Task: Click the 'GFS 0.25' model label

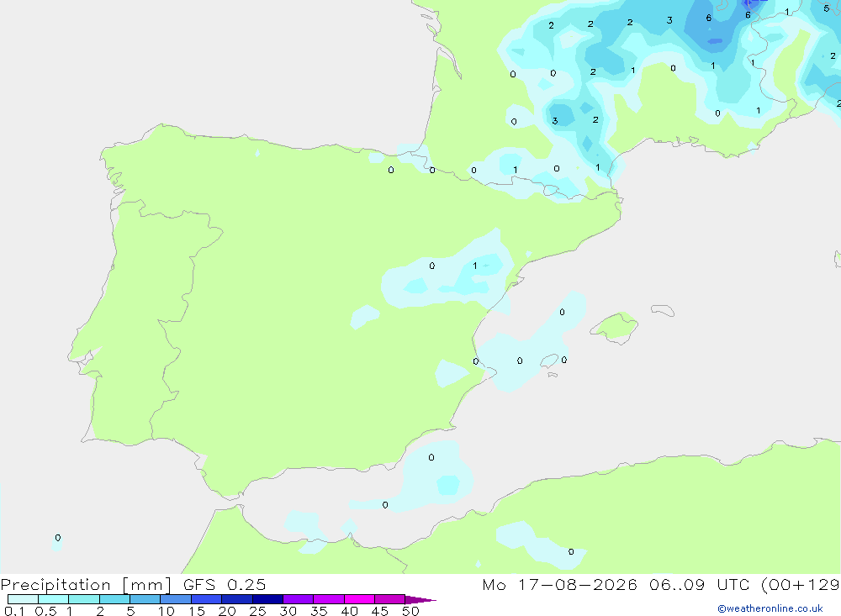Action: tap(225, 585)
